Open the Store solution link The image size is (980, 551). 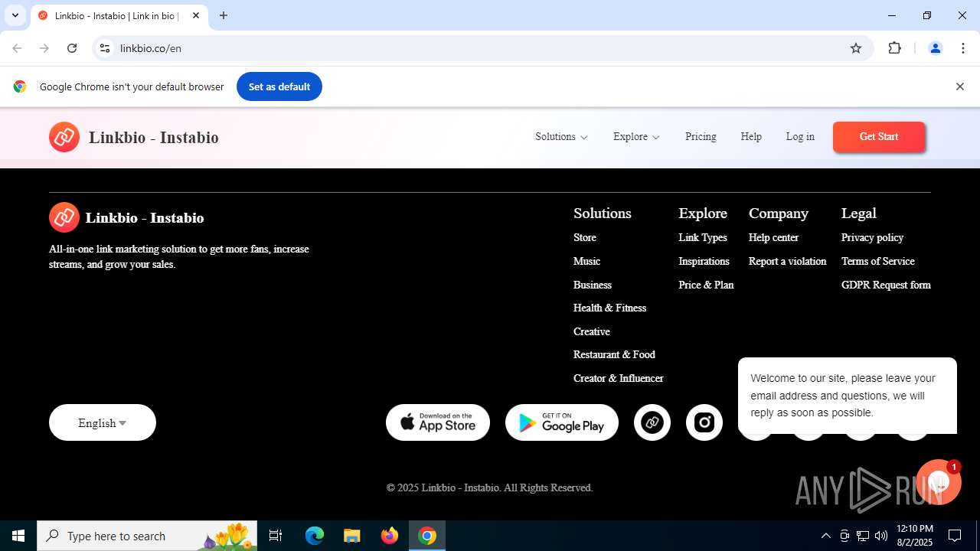pos(585,238)
